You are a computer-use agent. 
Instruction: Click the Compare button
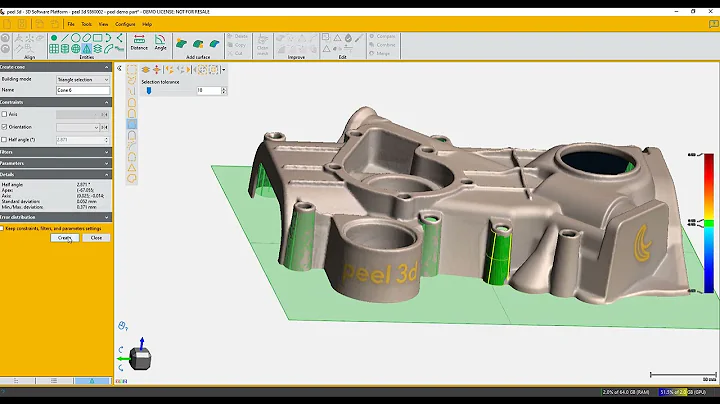pyautogui.click(x=382, y=36)
